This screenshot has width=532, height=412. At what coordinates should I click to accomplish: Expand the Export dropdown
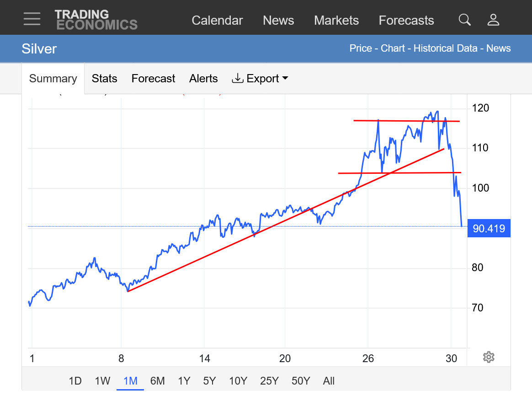point(261,79)
